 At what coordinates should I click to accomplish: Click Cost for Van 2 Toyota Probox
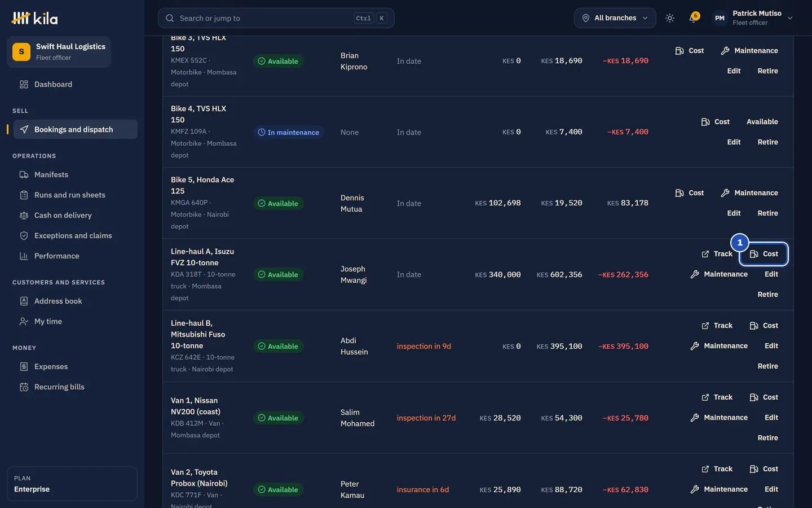coord(764,469)
